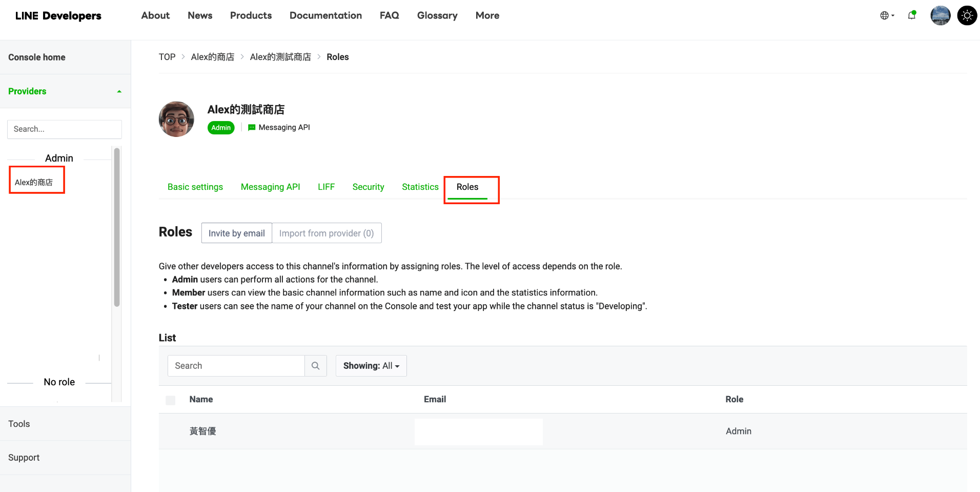The height and width of the screenshot is (492, 980).
Task: Focus the sidebar Search... field
Action: pos(65,129)
